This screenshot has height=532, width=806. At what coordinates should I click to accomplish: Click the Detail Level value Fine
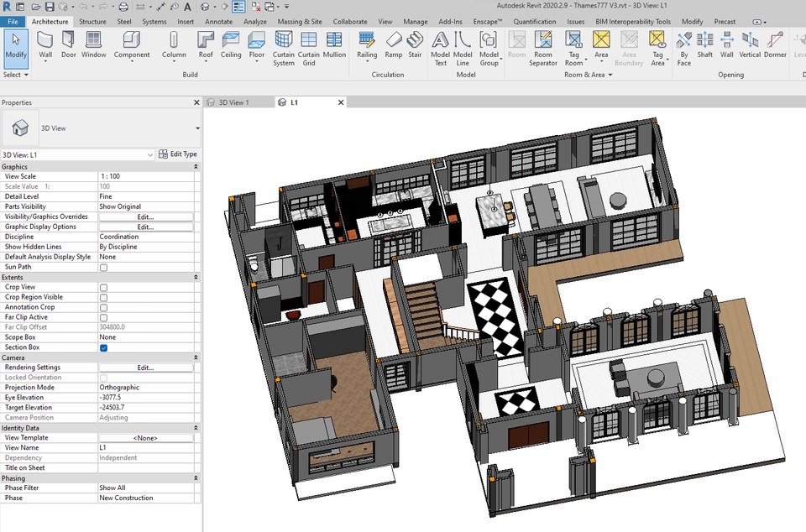(x=146, y=196)
